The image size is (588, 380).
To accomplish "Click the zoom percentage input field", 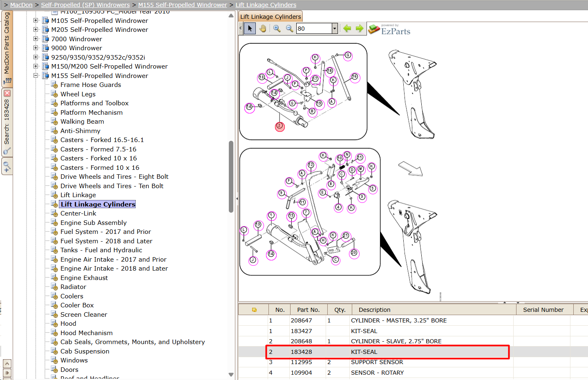I will coord(314,29).
